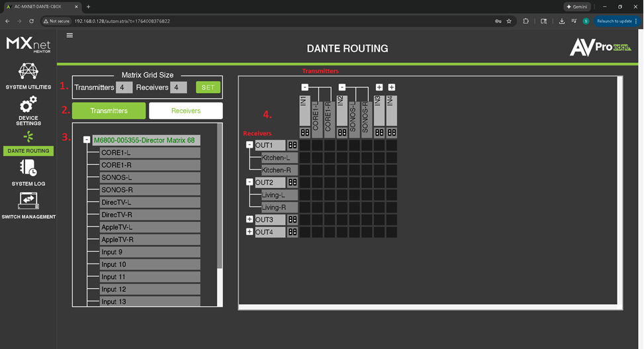The width and height of the screenshot is (644, 349).
Task: Expand the IN3 transmitter column
Action: point(379,87)
